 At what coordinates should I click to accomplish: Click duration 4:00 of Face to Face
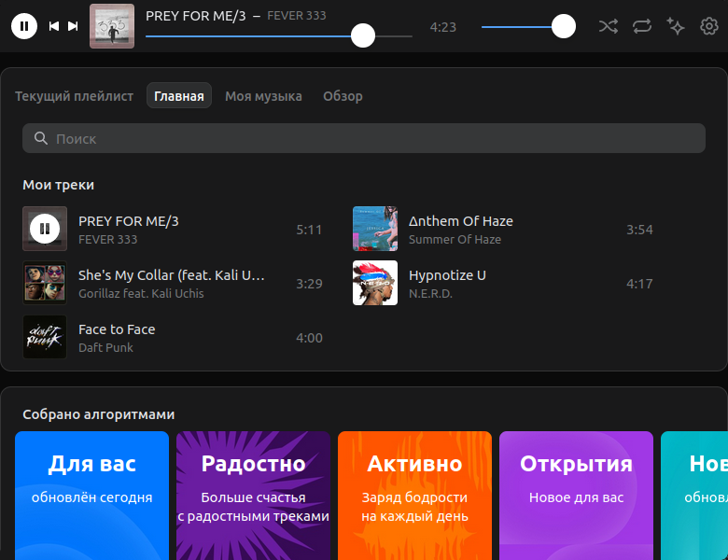point(309,338)
